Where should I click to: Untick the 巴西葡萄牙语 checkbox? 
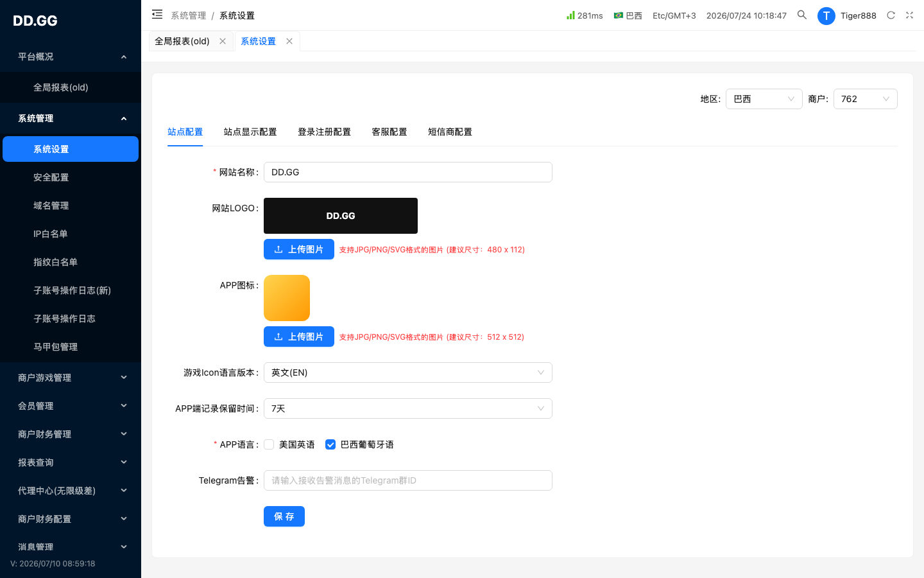[x=330, y=444]
